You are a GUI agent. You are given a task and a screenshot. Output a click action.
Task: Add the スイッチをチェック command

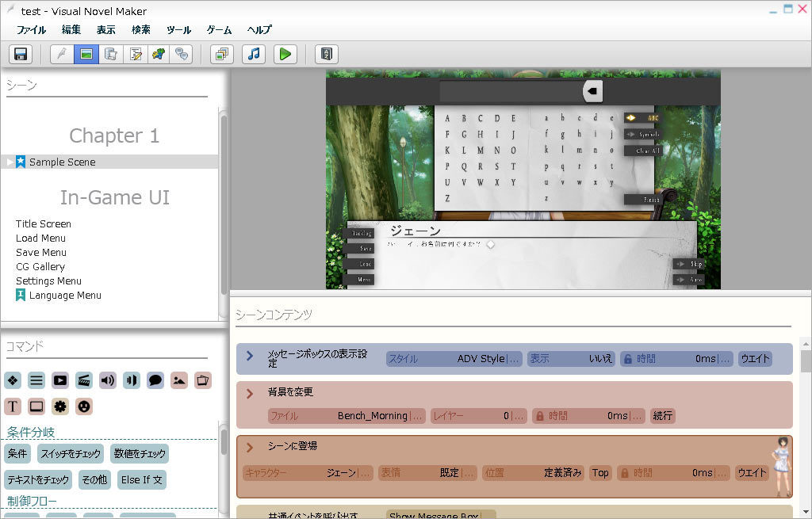tap(71, 453)
